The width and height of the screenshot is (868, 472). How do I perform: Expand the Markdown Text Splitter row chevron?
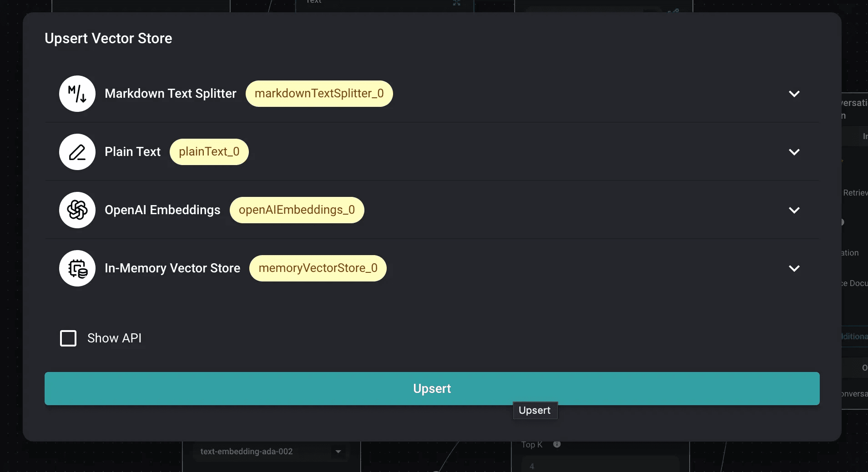click(794, 94)
